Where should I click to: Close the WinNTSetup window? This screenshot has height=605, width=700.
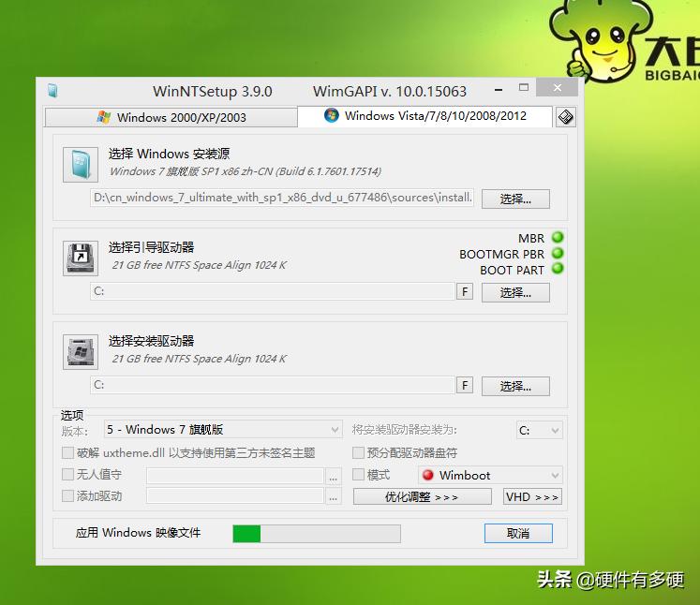558,87
